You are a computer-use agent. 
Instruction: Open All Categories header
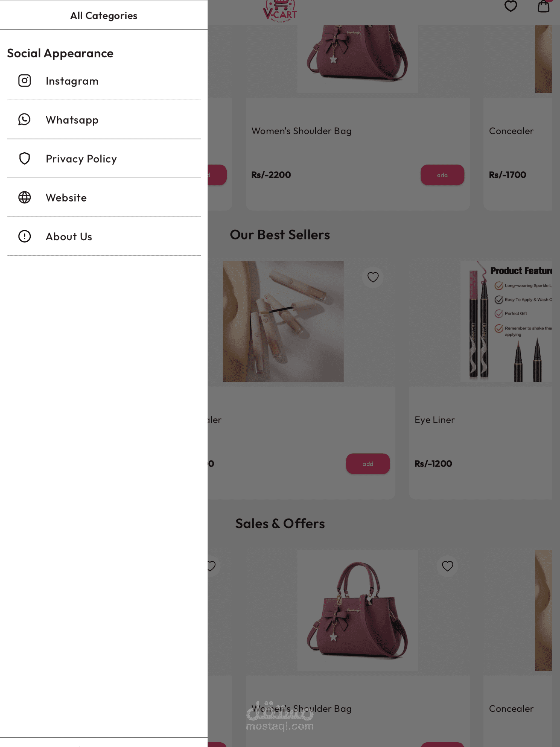click(104, 16)
